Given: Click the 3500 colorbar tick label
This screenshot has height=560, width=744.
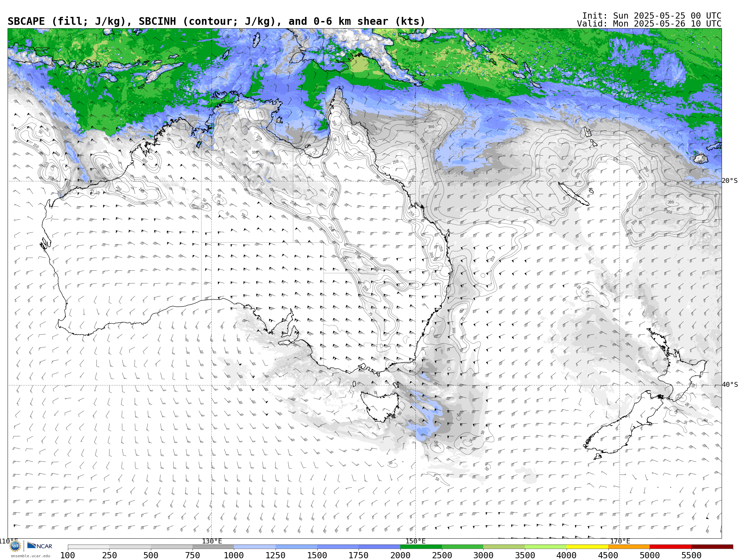Looking at the screenshot, I should pos(525,556).
